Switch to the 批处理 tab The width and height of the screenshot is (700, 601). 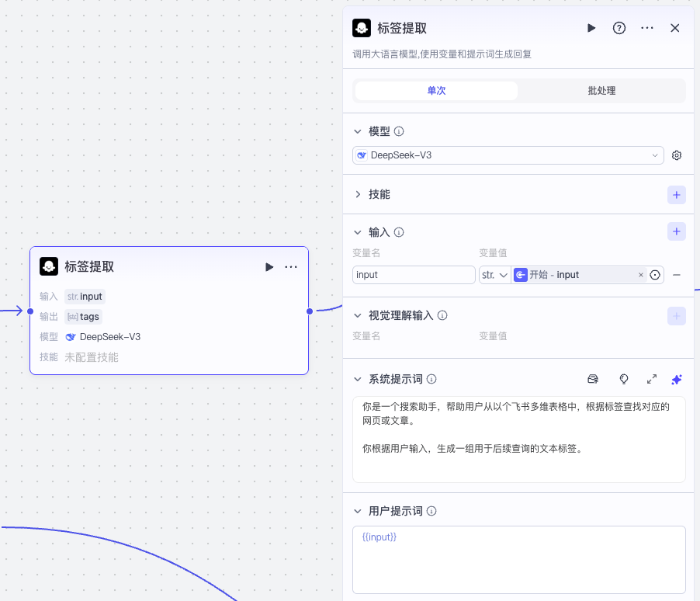[x=601, y=90]
